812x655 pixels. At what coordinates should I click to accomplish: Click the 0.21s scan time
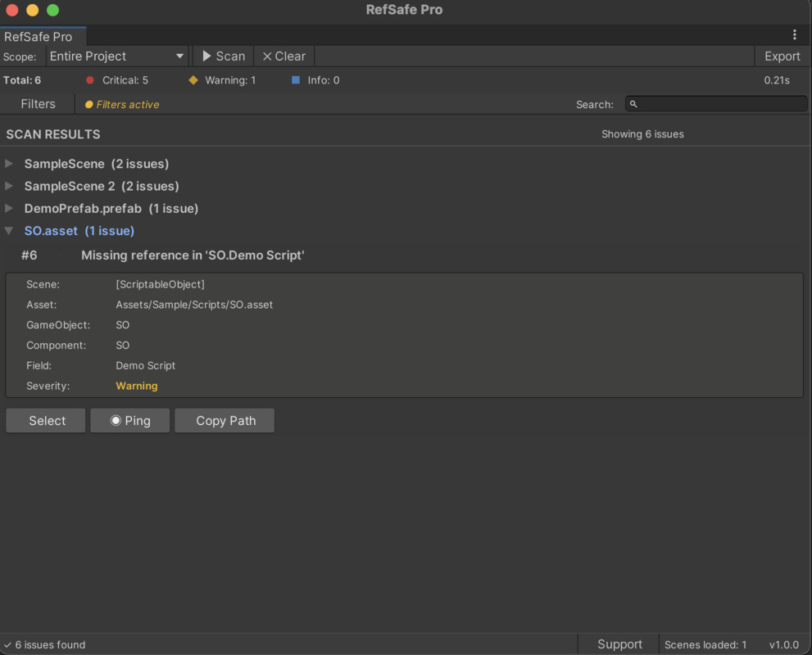click(777, 80)
